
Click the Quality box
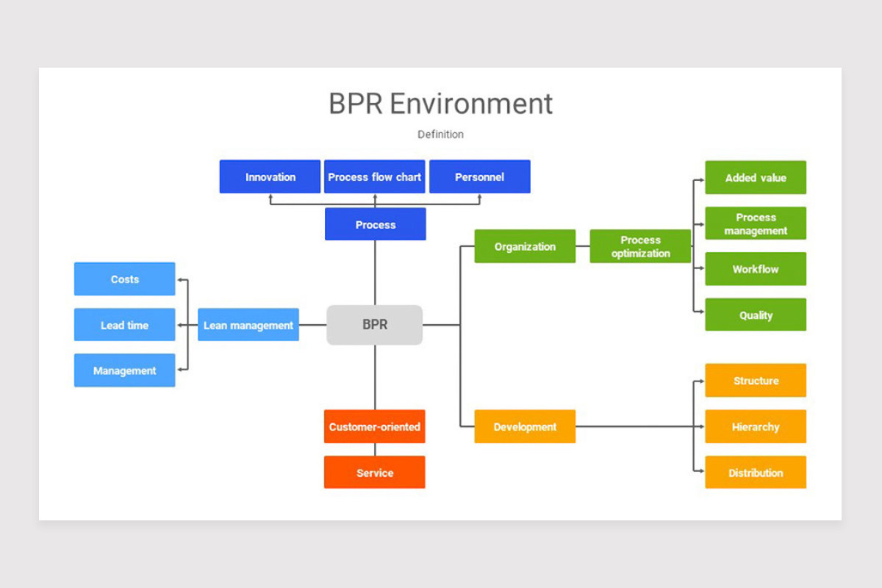(x=755, y=314)
